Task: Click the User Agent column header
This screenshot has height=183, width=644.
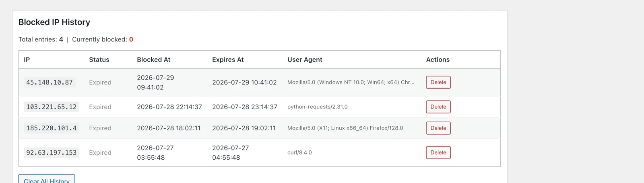Action: click(305, 60)
